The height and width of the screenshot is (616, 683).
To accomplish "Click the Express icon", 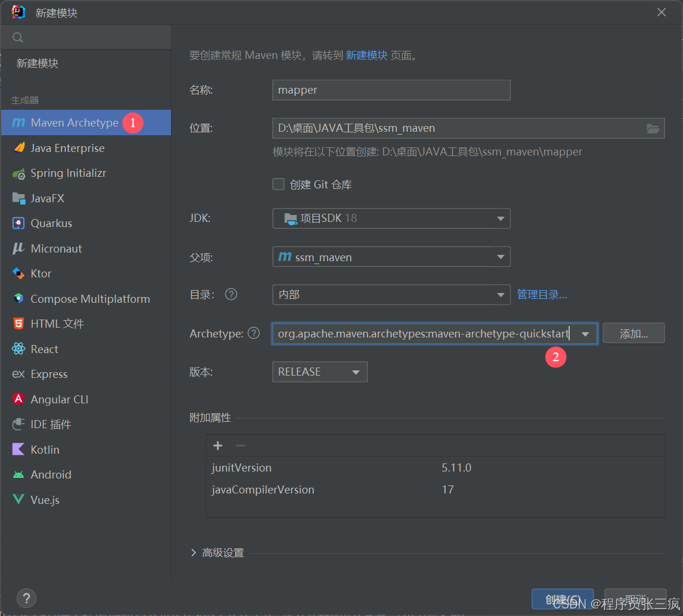I will tap(18, 374).
